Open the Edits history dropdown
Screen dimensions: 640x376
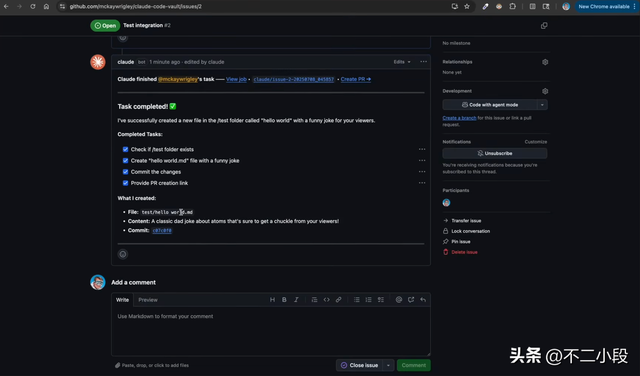point(402,62)
